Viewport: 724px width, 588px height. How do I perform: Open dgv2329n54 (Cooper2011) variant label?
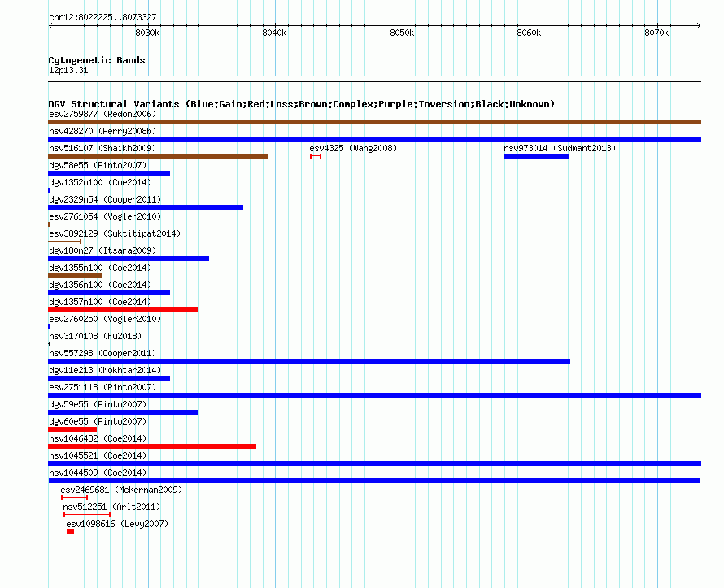coord(105,199)
